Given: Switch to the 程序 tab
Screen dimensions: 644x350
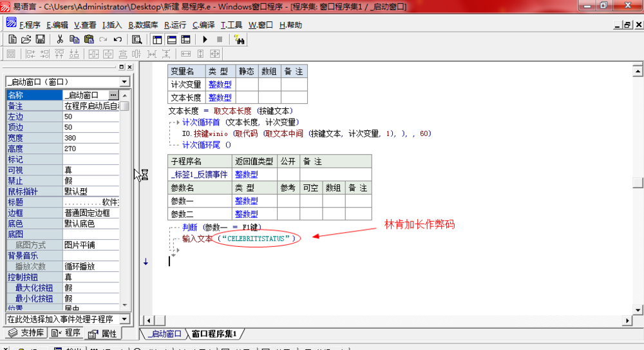Looking at the screenshot, I should click(x=66, y=333).
